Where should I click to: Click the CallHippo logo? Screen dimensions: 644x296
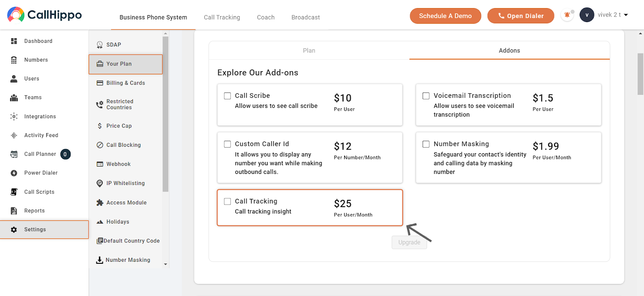44,14
